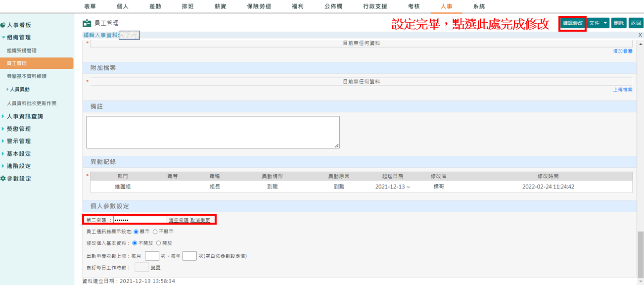Select 不顯示 for 員工通訊錄顯示設定
The width and height of the screenshot is (644, 285).
coord(156,232)
